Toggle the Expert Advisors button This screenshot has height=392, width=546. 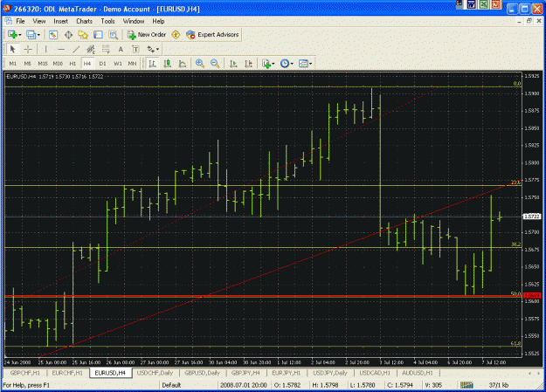coord(212,34)
